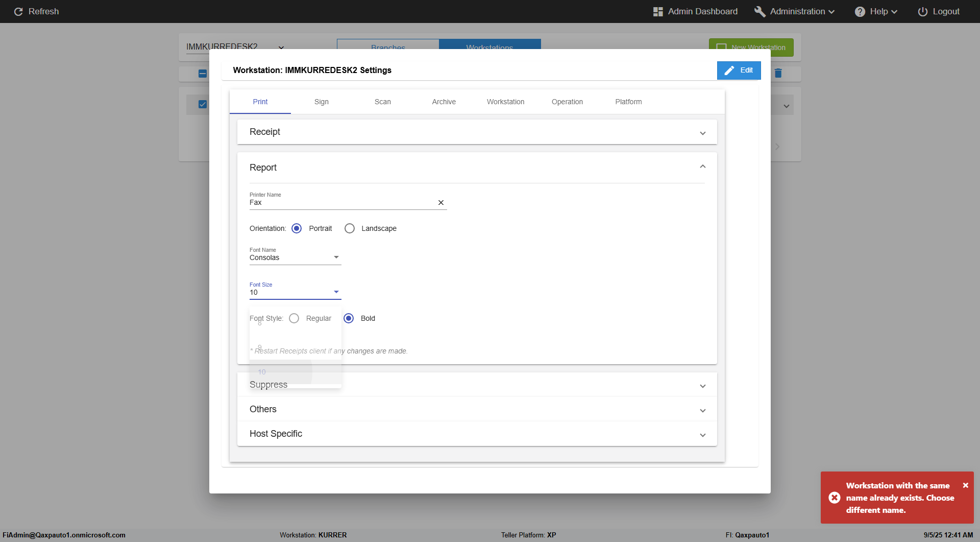The image size is (980, 542).
Task: Clear the Printer Name field with X
Action: click(x=441, y=203)
